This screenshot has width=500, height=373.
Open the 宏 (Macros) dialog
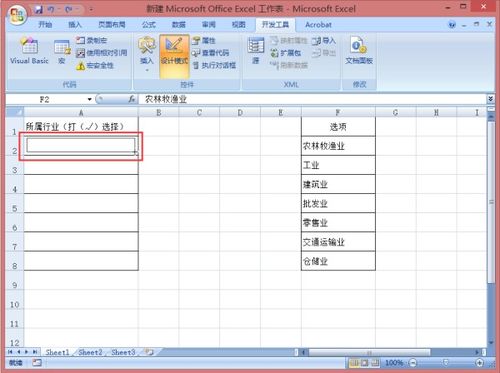[x=62, y=52]
